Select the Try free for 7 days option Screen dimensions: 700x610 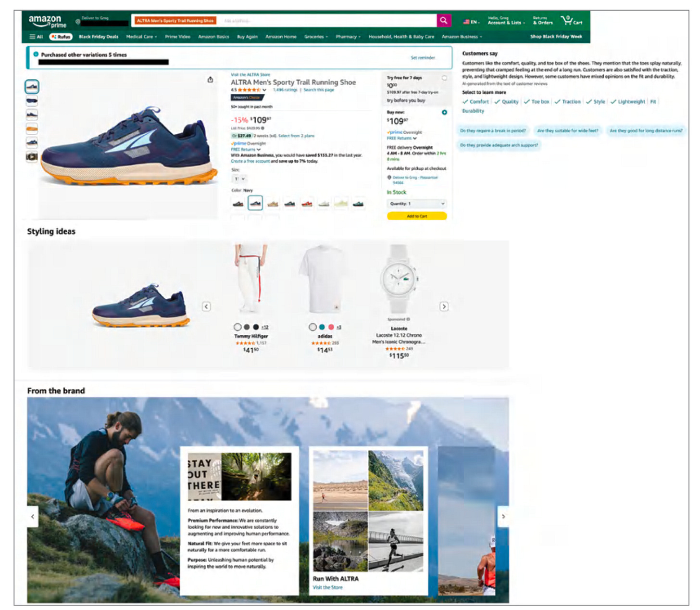point(444,78)
